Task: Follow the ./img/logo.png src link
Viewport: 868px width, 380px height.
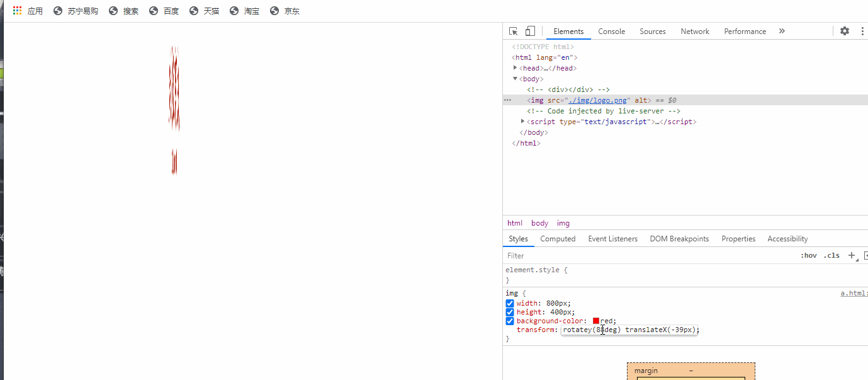Action: click(x=598, y=100)
